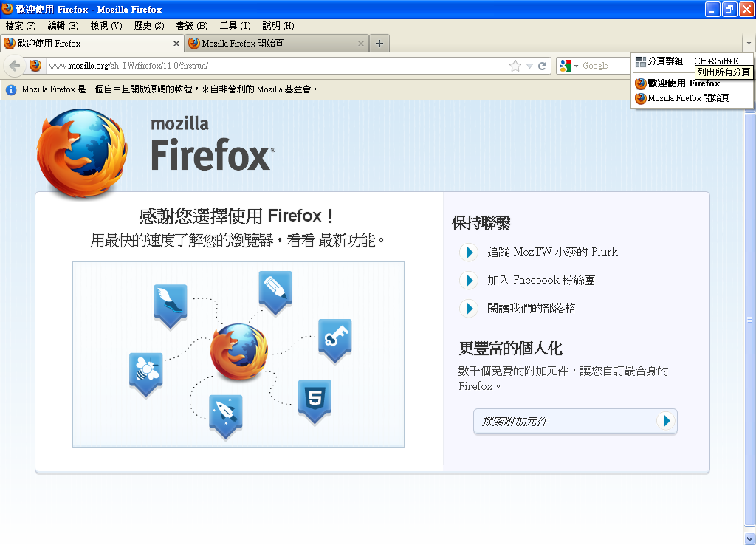Screen dimensions: 756x545
Task: Click the info icon in the notification bar
Action: click(11, 89)
